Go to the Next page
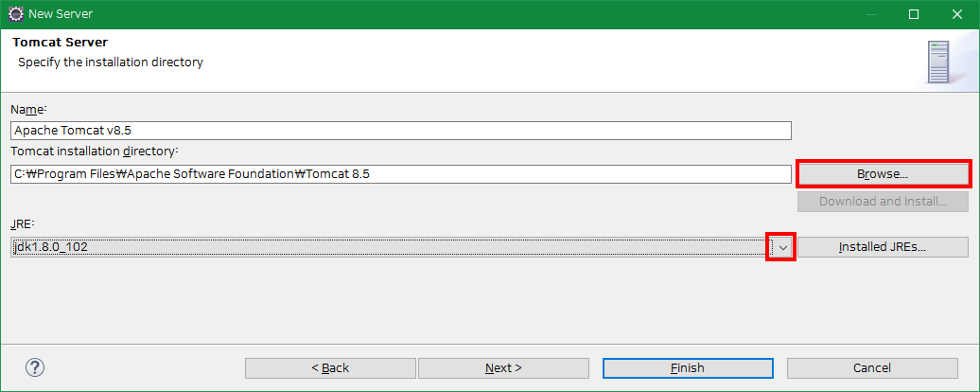The height and width of the screenshot is (392, 980). click(x=503, y=368)
